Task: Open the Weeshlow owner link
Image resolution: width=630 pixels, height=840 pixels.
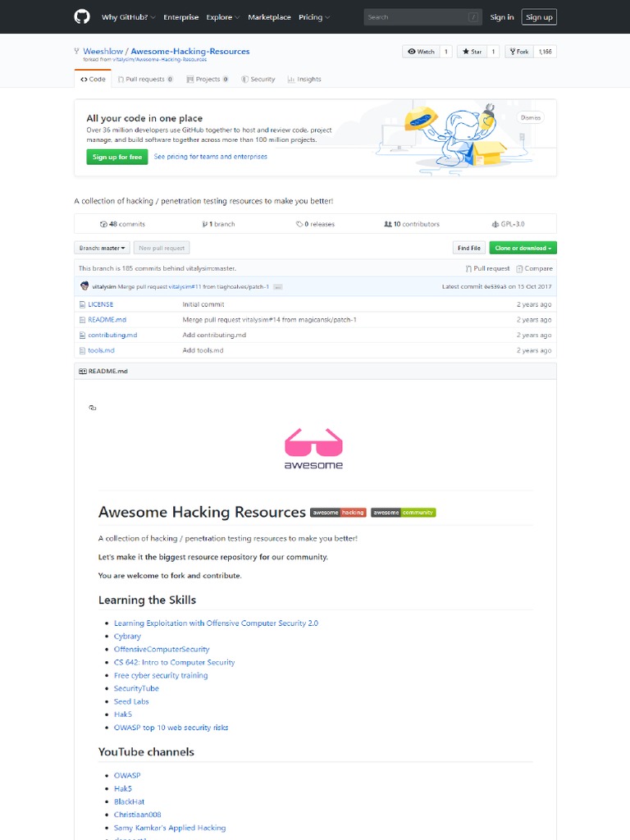Action: point(103,52)
